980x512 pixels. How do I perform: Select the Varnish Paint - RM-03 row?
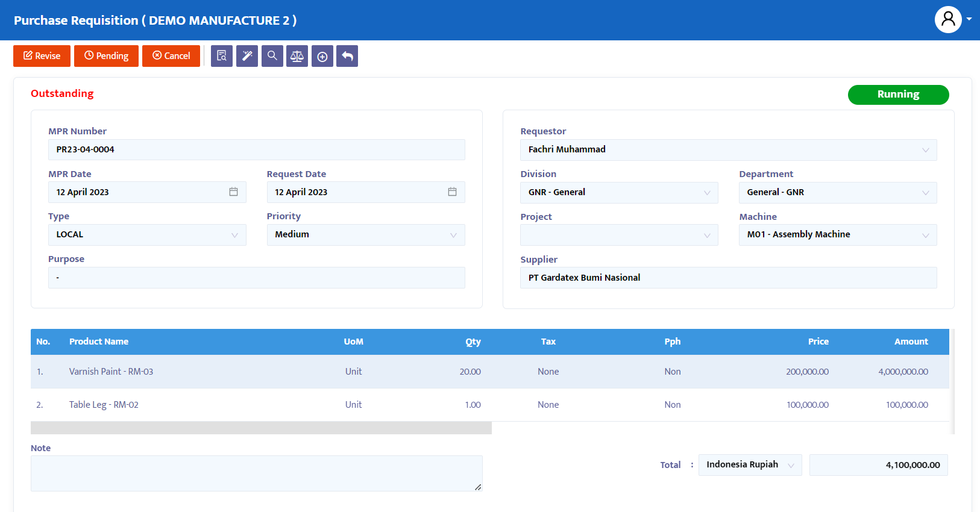pyautogui.click(x=490, y=372)
